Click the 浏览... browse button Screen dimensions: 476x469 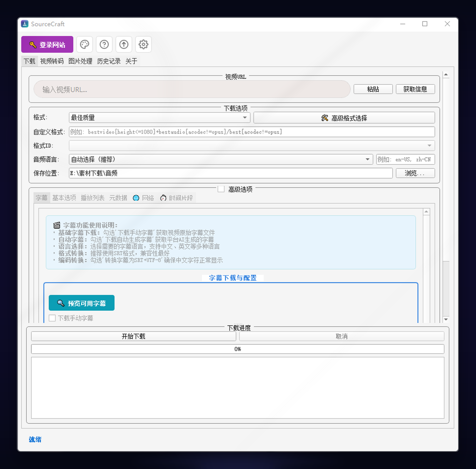(415, 173)
